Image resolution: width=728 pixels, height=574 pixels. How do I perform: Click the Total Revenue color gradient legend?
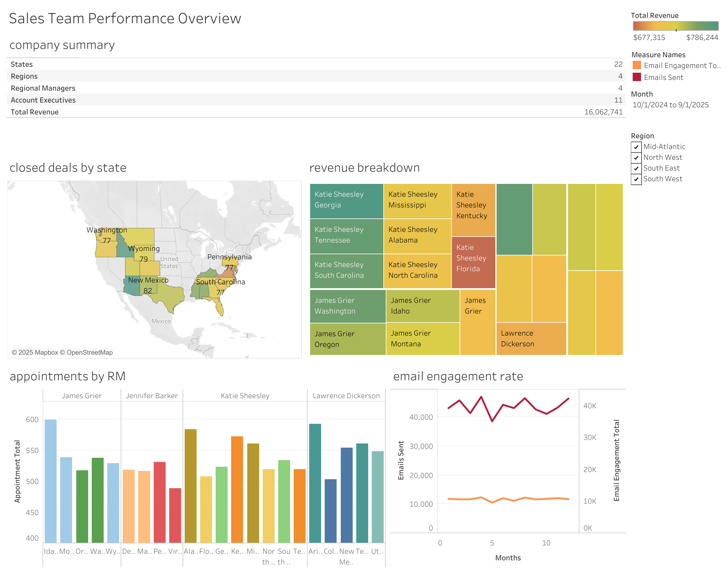675,26
